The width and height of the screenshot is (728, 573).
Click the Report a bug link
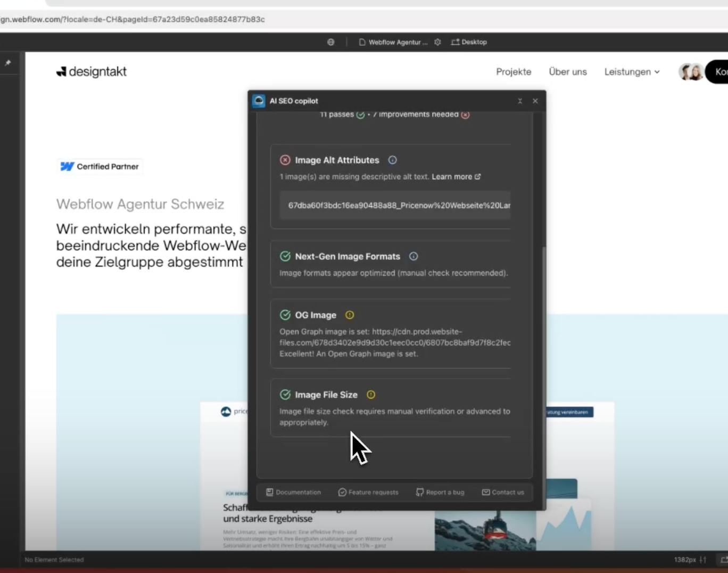pyautogui.click(x=440, y=492)
